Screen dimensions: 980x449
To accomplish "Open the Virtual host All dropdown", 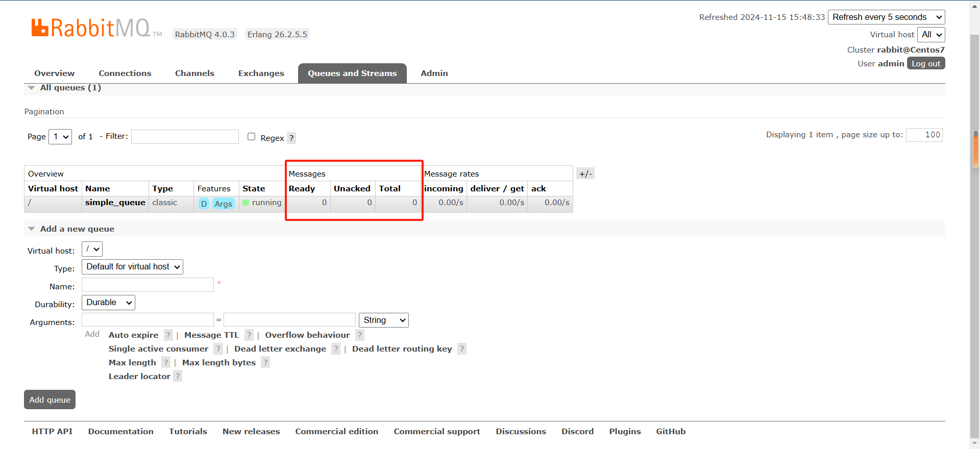I will coord(931,34).
